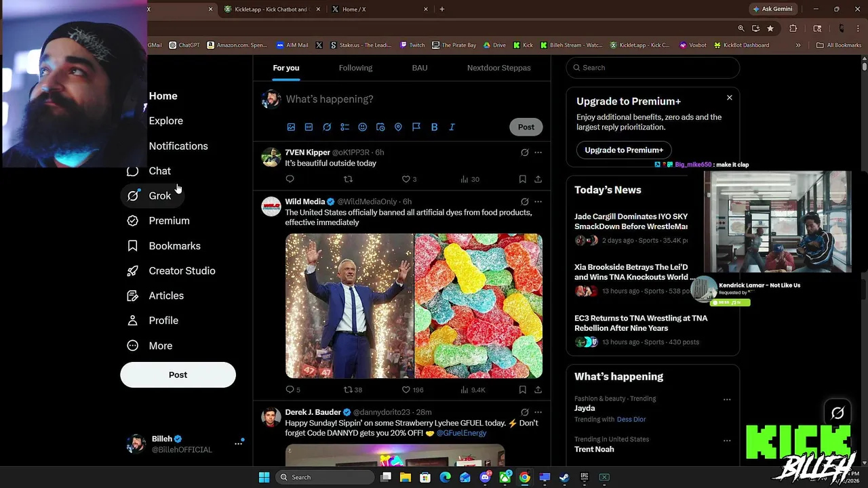Open more options on the Wild Media post
Viewport: 868px width, 488px height.
538,202
